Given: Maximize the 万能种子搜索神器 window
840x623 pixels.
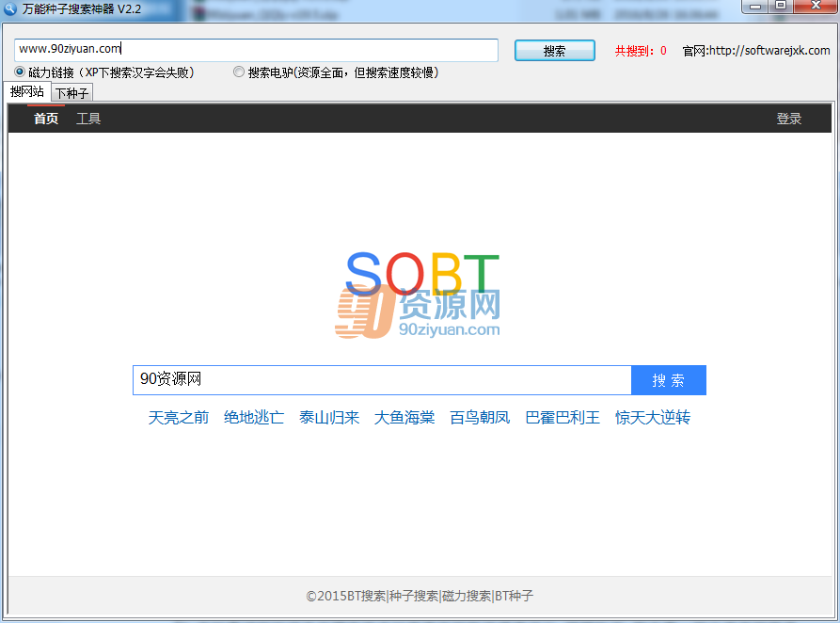Looking at the screenshot, I should pyautogui.click(x=781, y=6).
